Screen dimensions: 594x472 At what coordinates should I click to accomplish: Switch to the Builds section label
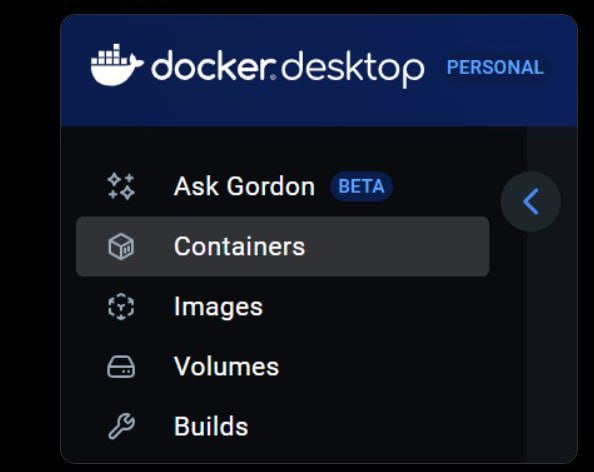tap(211, 427)
